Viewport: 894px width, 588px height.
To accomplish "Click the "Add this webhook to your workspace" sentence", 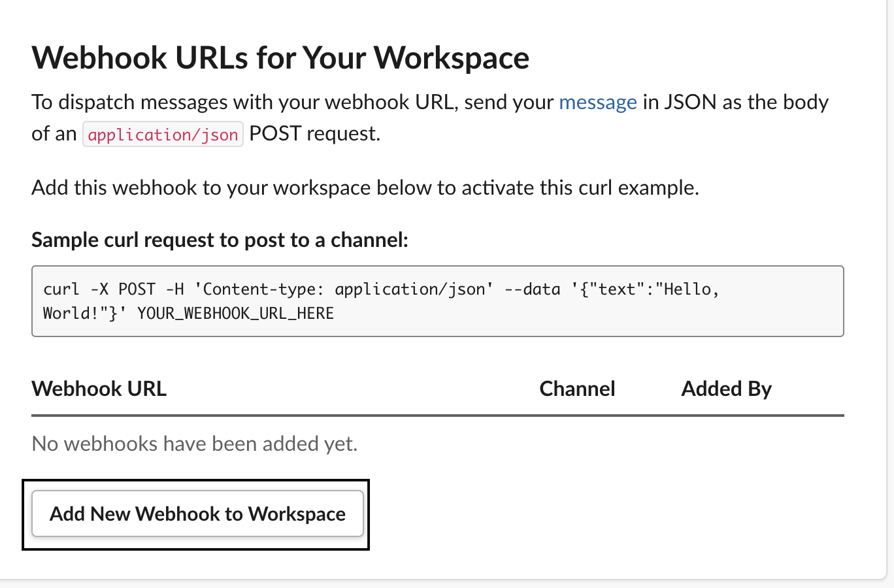I will [x=365, y=188].
